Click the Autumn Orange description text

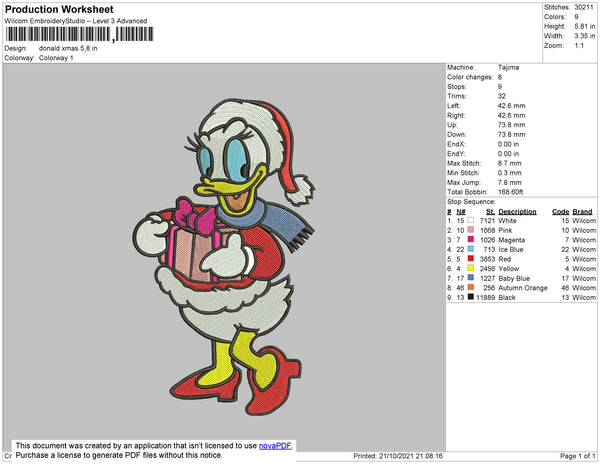point(523,288)
